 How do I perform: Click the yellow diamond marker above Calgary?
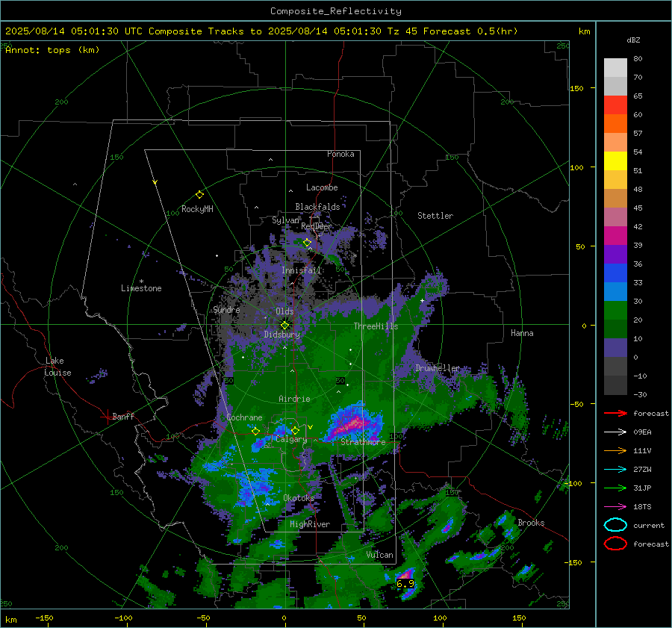click(295, 430)
